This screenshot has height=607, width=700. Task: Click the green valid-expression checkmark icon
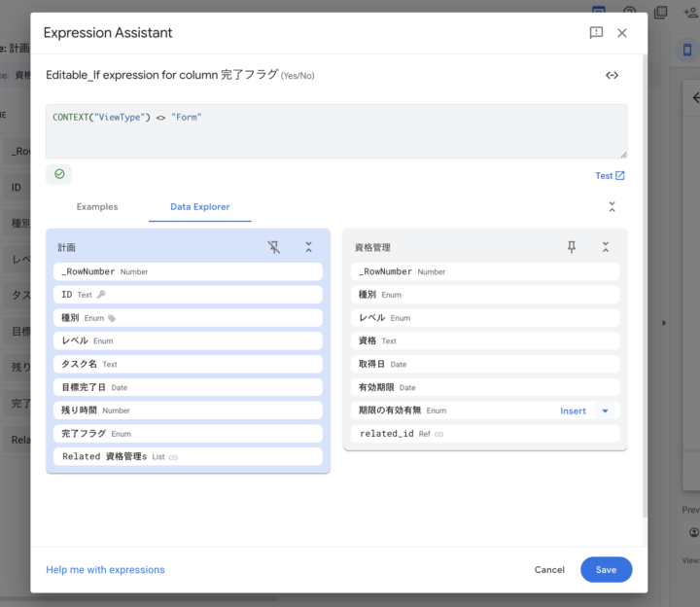(x=59, y=174)
